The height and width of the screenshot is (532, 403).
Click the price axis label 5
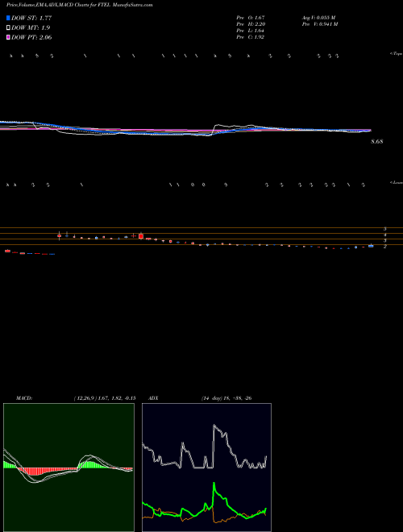click(385, 229)
